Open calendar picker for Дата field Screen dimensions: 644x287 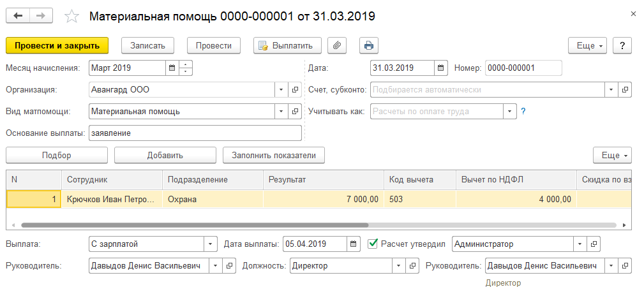pos(441,68)
